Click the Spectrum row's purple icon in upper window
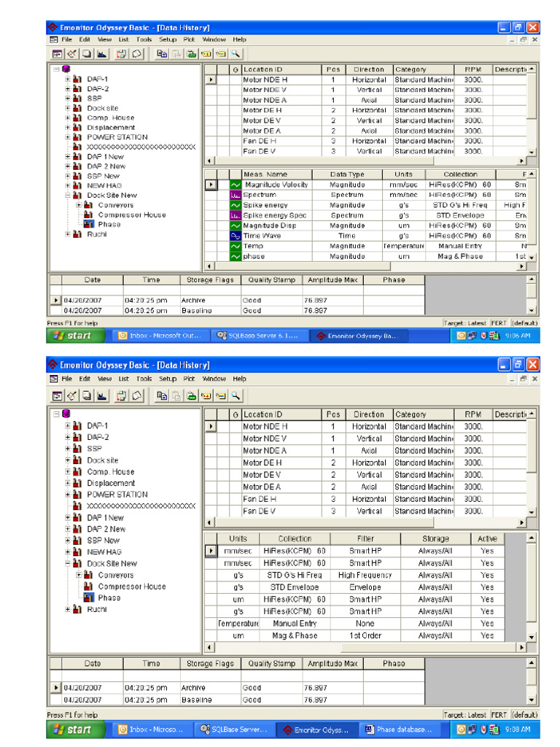This screenshot has height=747, width=560. coord(236,195)
